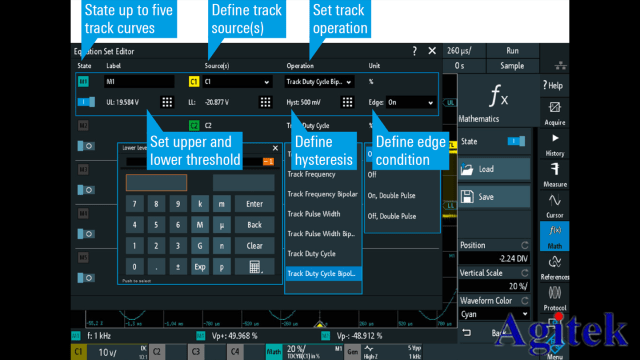Viewport: 640px width, 360px height.
Task: Open the History sidebar icon
Action: [554, 144]
